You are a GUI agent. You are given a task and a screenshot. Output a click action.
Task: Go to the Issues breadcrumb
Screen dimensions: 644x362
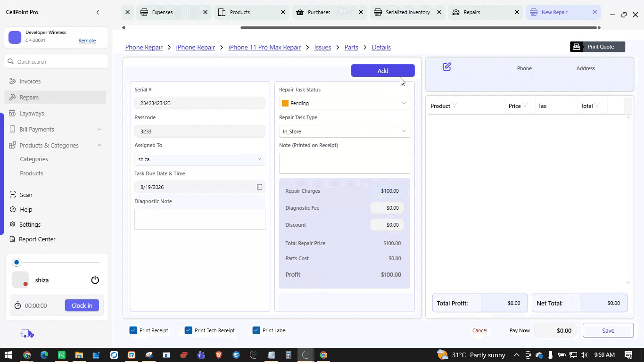(322, 47)
